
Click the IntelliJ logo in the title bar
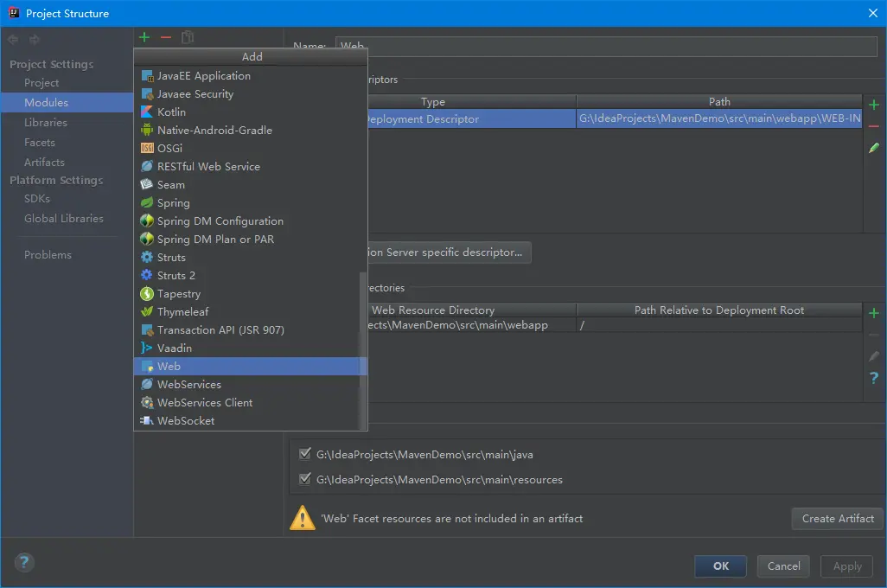coord(14,12)
